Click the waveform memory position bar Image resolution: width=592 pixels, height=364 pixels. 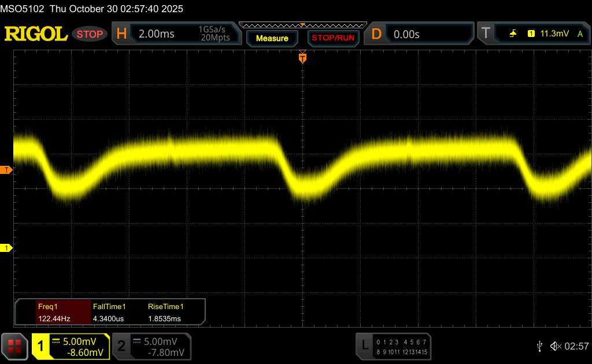(x=302, y=25)
